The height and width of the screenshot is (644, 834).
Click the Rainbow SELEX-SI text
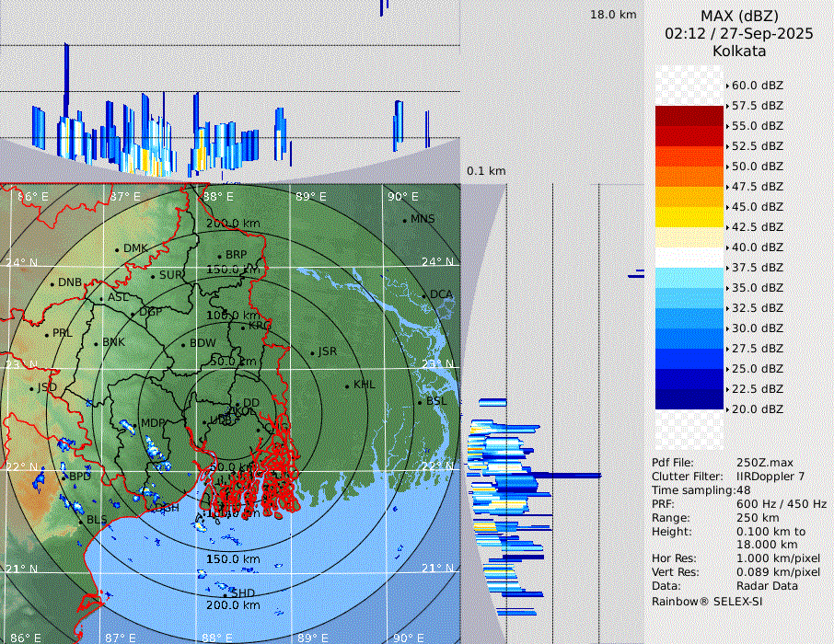pos(707,601)
